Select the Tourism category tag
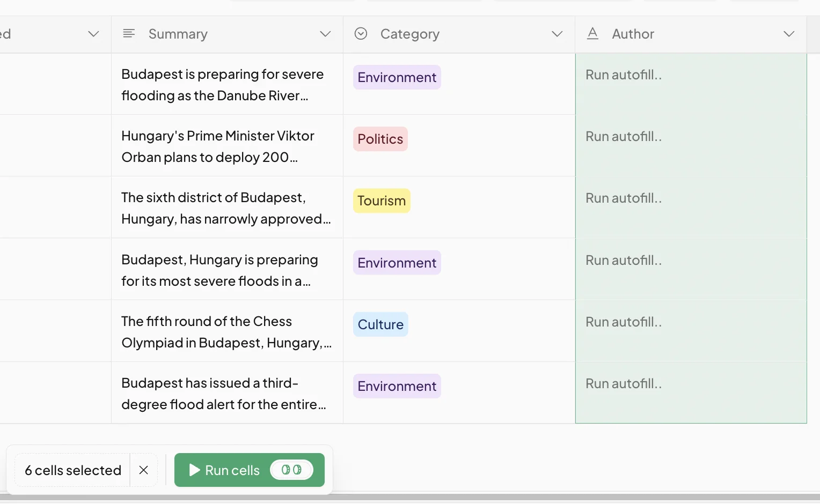 click(x=382, y=201)
